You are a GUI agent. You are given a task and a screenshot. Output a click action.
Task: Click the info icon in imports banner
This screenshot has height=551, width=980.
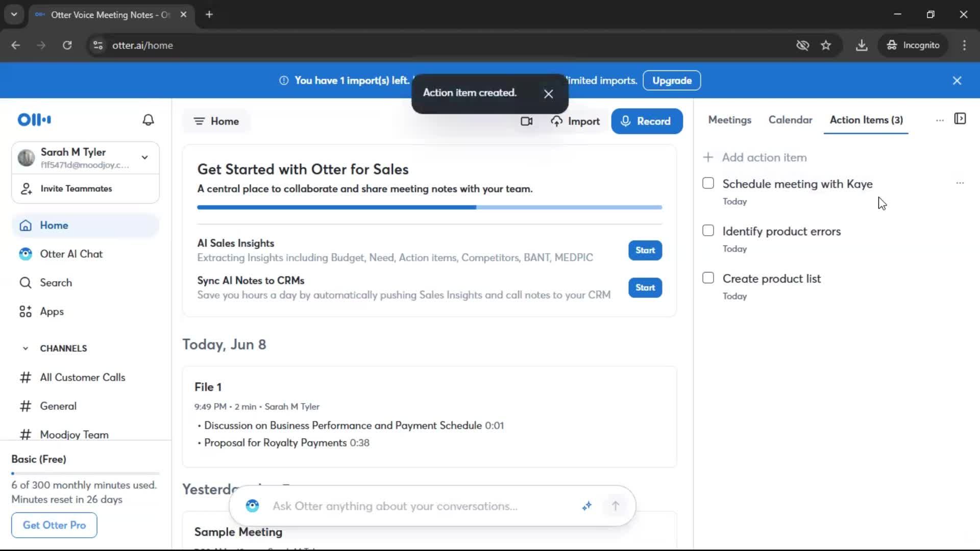(284, 81)
